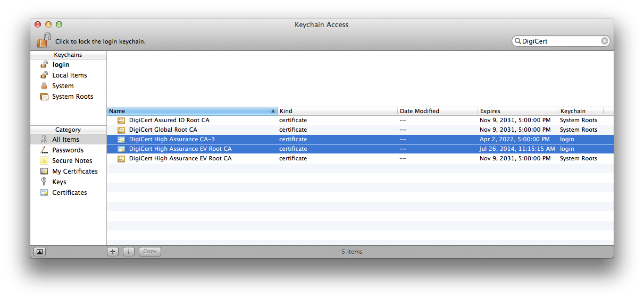Click System Roots cell in the Global Root CA row

pos(579,130)
